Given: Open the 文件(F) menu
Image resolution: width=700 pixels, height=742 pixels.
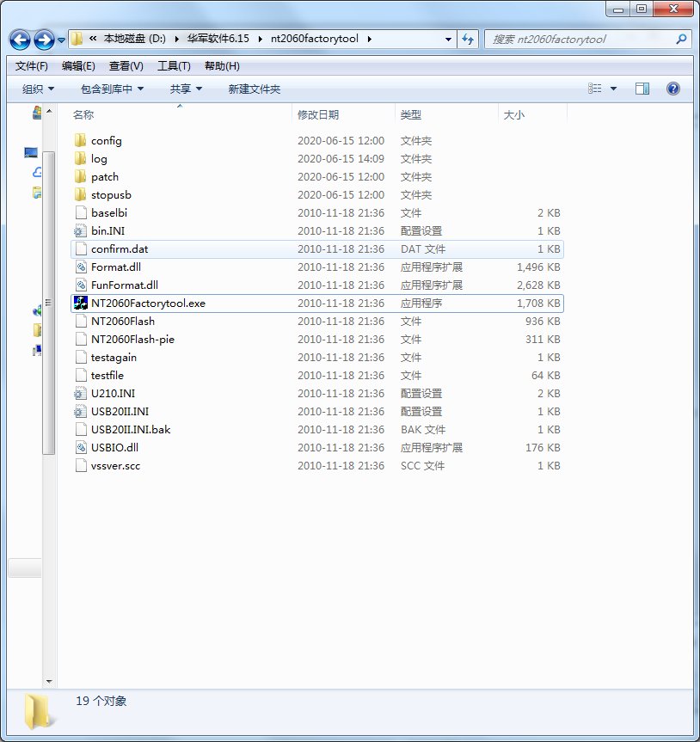Looking at the screenshot, I should click(32, 66).
